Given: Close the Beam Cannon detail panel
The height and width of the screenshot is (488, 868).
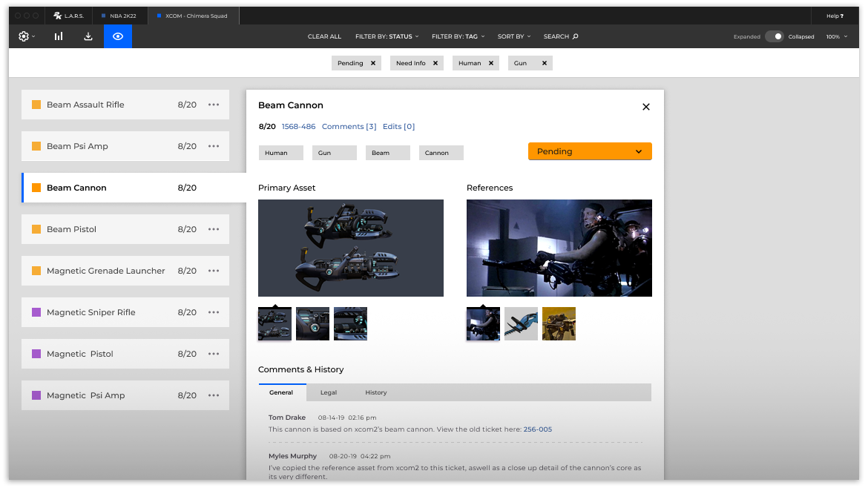Looking at the screenshot, I should tap(646, 107).
